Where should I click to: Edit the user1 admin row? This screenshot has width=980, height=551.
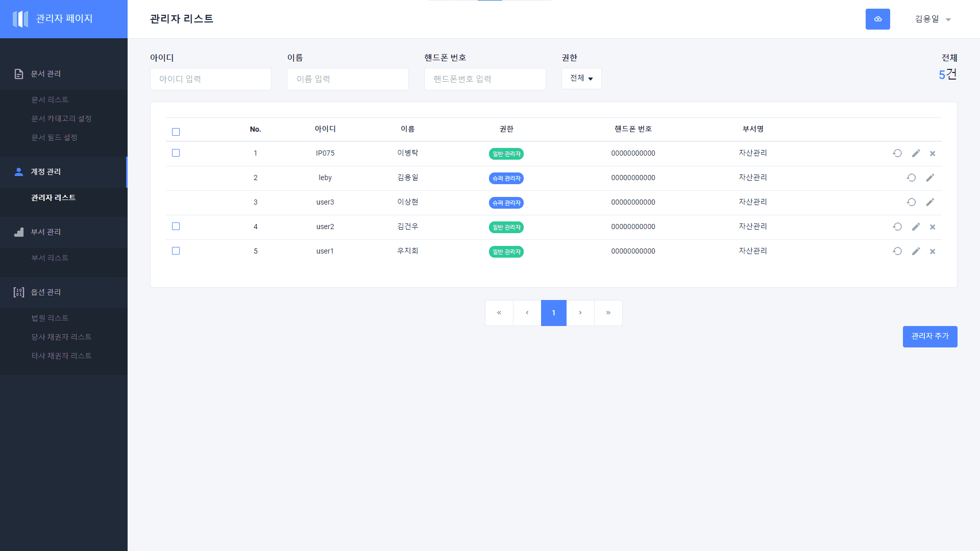pos(916,251)
